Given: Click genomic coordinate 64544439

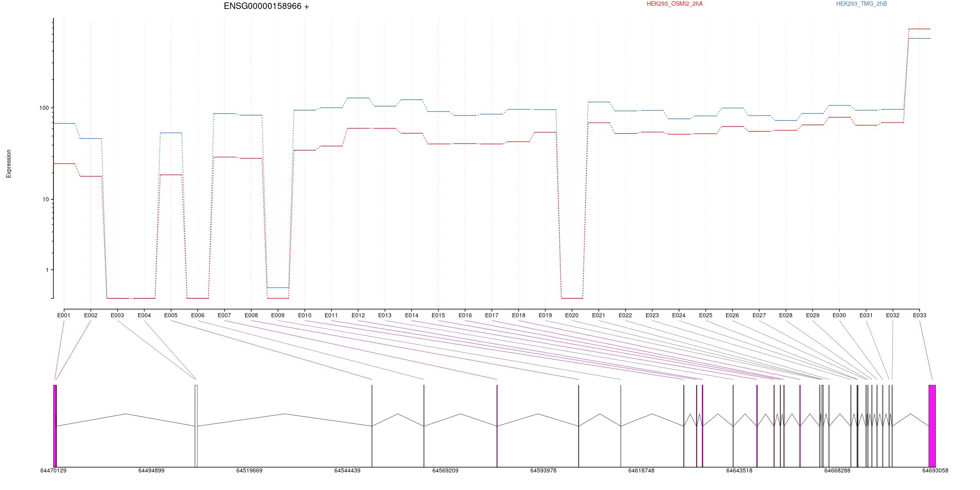Looking at the screenshot, I should tap(347, 470).
